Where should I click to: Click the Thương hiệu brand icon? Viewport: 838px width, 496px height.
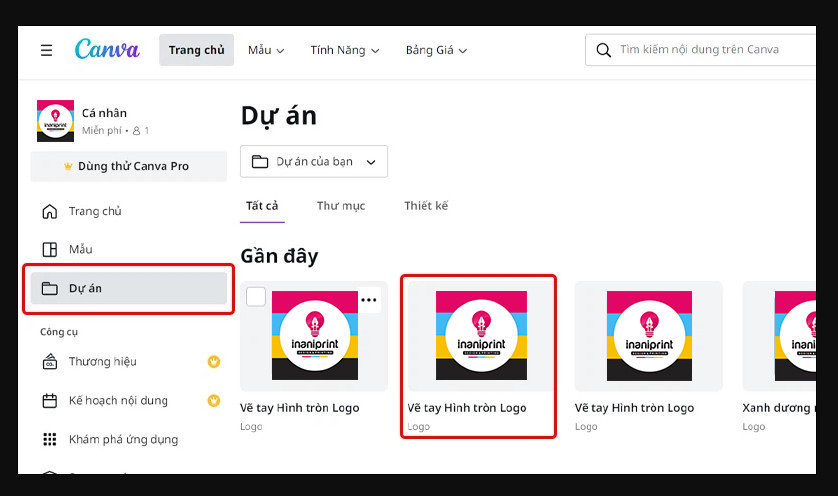click(x=50, y=362)
